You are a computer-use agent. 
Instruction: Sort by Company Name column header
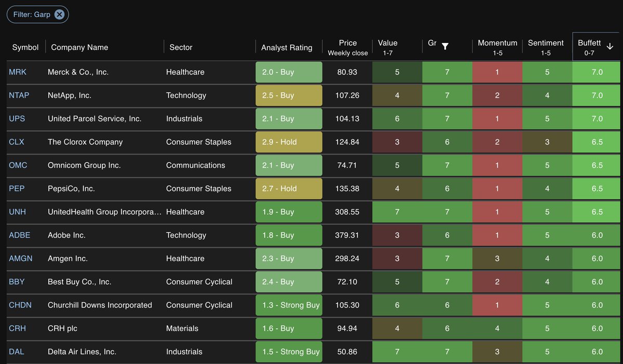point(79,47)
